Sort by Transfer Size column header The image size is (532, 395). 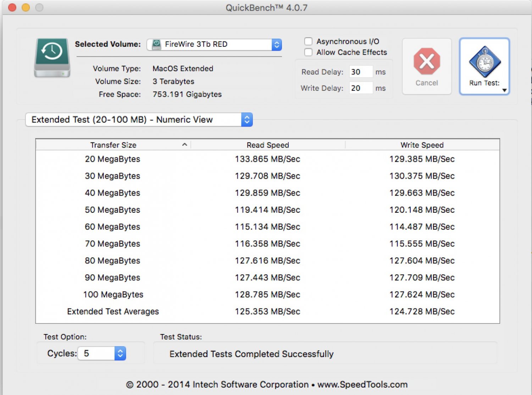pyautogui.click(x=113, y=145)
